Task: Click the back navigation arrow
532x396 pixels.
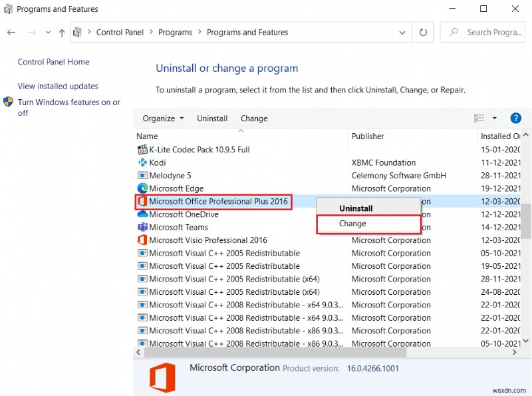Action: click(x=11, y=32)
